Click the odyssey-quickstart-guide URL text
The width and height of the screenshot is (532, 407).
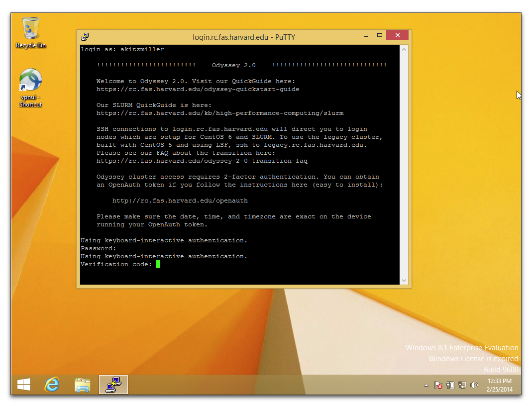198,89
